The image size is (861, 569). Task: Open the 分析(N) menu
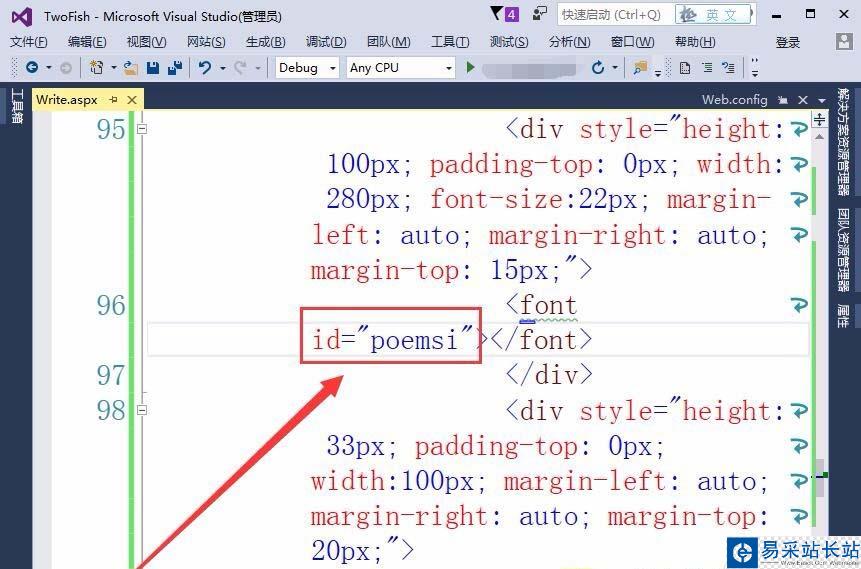pyautogui.click(x=569, y=42)
